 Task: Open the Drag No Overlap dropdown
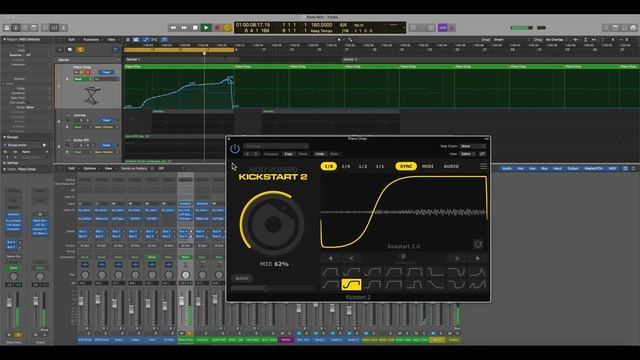(555, 40)
